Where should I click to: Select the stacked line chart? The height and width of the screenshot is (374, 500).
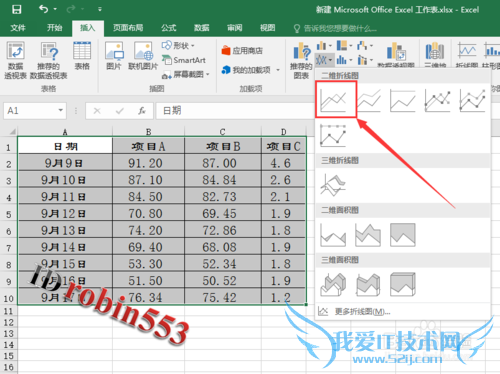(369, 100)
